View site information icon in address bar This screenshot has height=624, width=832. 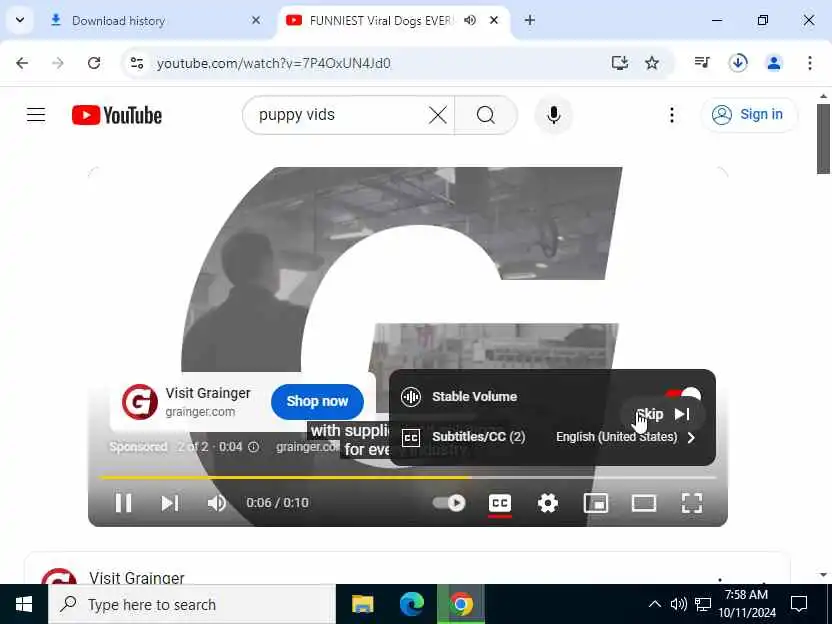click(137, 63)
